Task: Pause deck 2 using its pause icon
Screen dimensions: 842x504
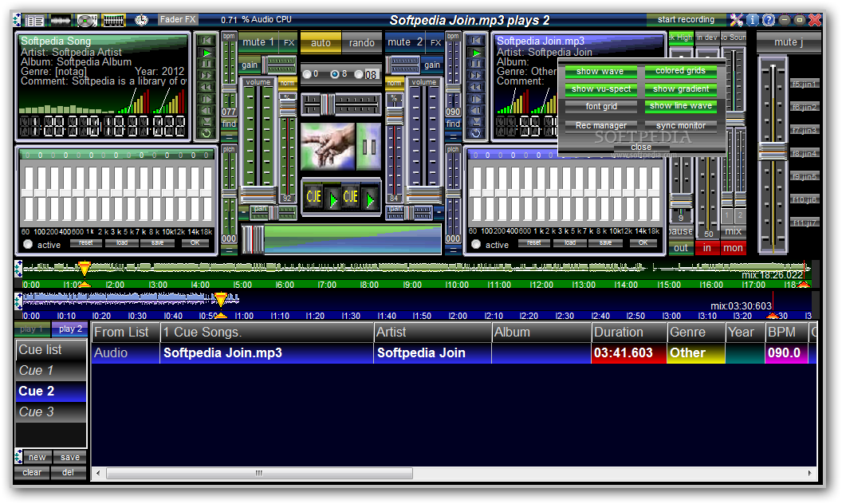Action: coord(476,64)
